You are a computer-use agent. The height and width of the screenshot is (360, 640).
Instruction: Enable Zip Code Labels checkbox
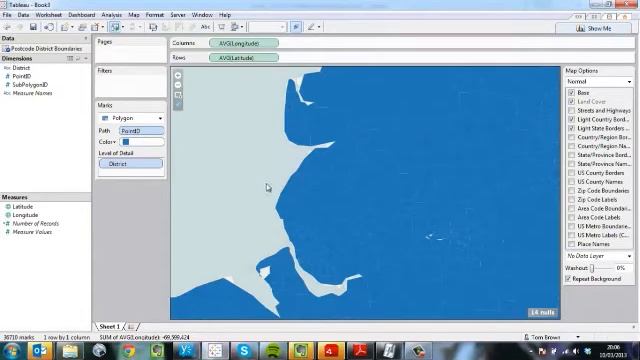(x=571, y=200)
